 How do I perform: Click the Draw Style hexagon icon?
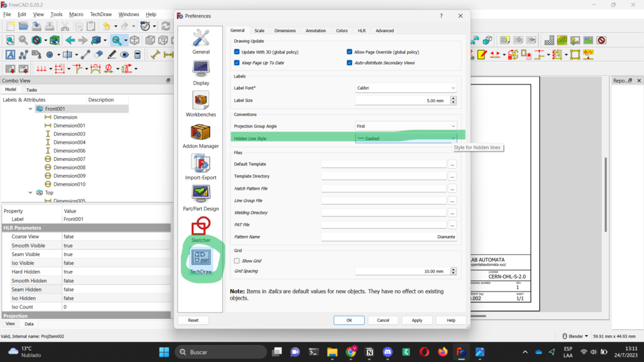click(36, 40)
